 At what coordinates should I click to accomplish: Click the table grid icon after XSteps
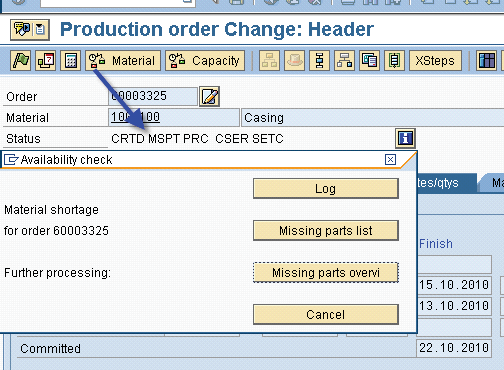click(x=487, y=60)
